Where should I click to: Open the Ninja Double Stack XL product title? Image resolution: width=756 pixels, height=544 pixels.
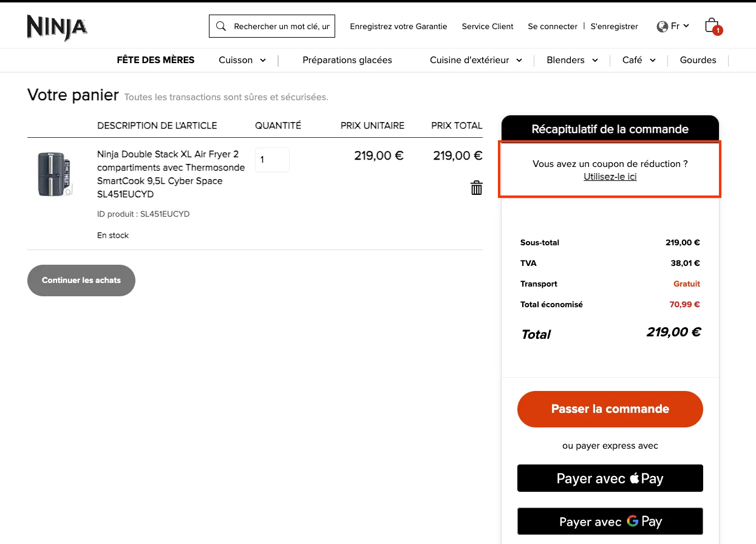pos(171,174)
